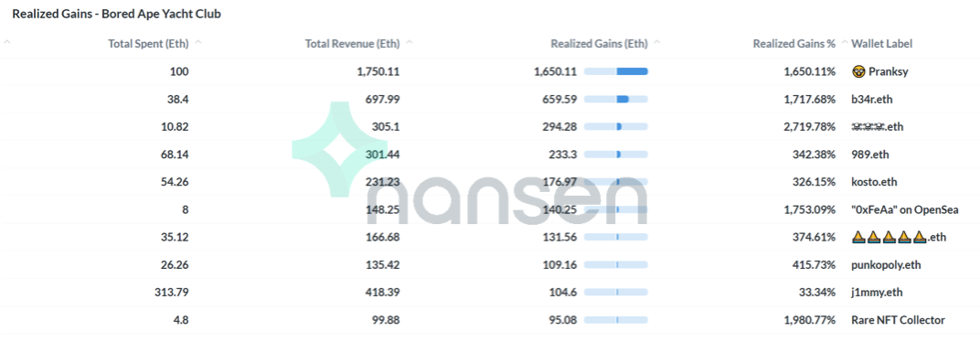Click the gains bar for 659.59
The image size is (980, 342).
(615, 99)
